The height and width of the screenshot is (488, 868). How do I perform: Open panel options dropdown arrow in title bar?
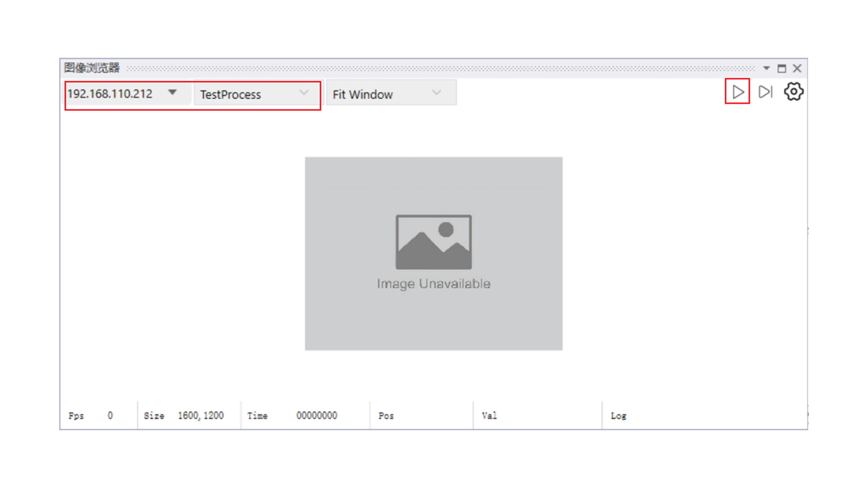click(766, 68)
